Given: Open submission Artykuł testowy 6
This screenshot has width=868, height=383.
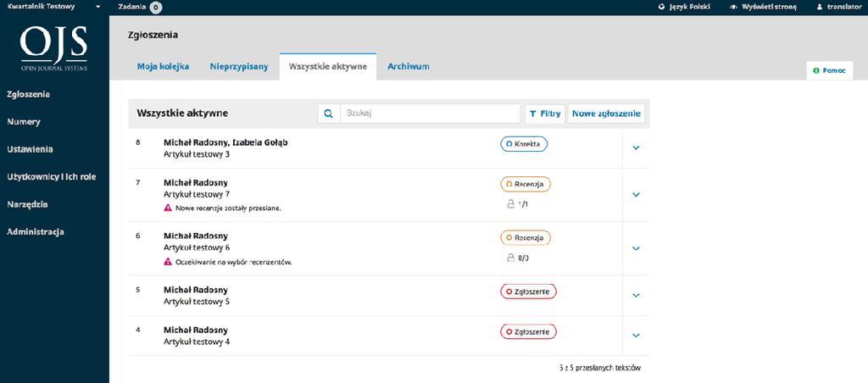Looking at the screenshot, I should pos(197,247).
